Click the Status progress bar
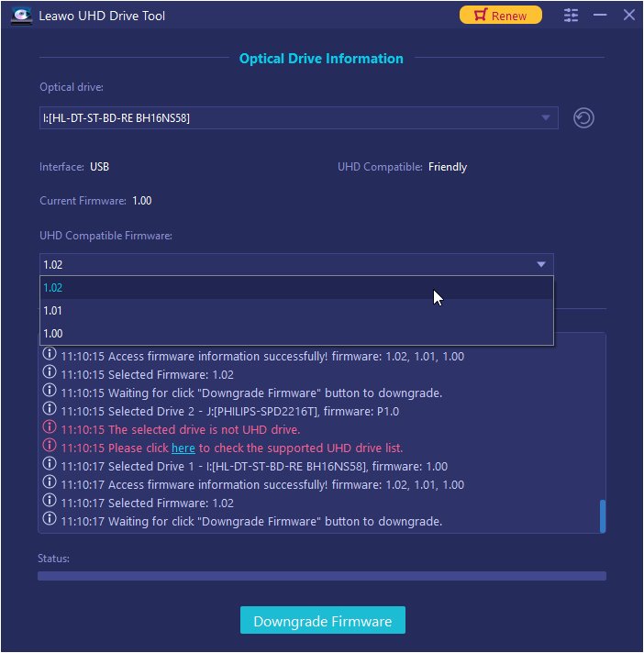 tap(321, 576)
